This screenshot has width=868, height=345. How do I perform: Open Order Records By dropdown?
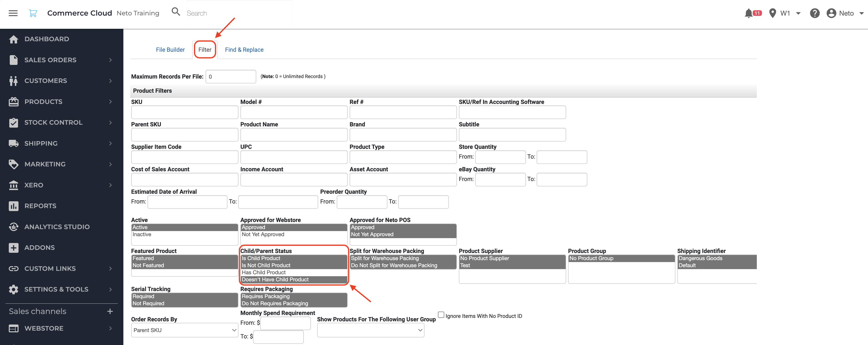(185, 330)
